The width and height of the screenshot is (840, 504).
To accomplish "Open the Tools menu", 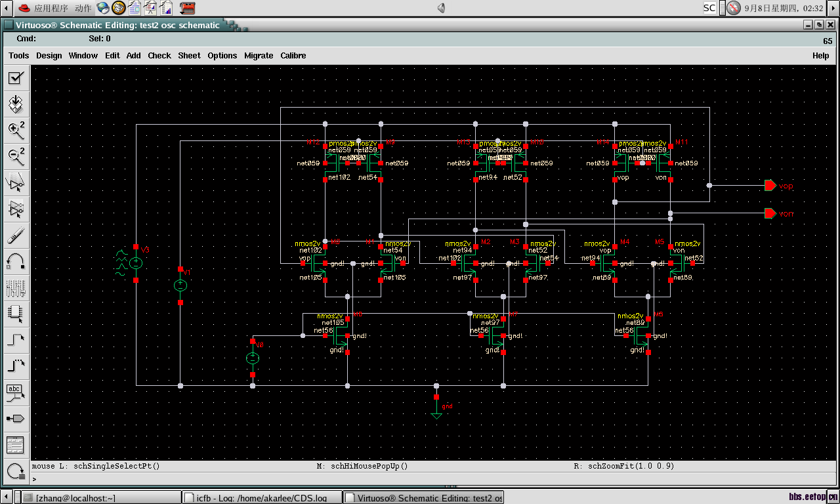I will (19, 56).
